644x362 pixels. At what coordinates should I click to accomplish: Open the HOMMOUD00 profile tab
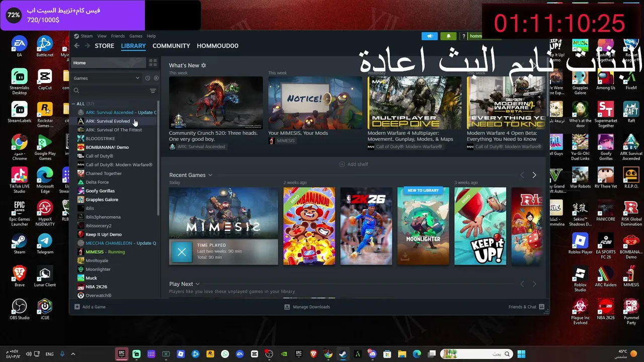click(217, 46)
